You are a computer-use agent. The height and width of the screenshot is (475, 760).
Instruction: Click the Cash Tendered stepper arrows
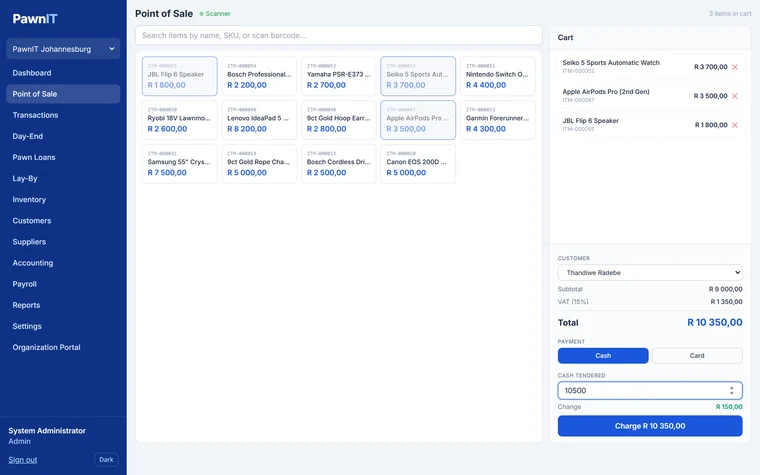pos(731,390)
